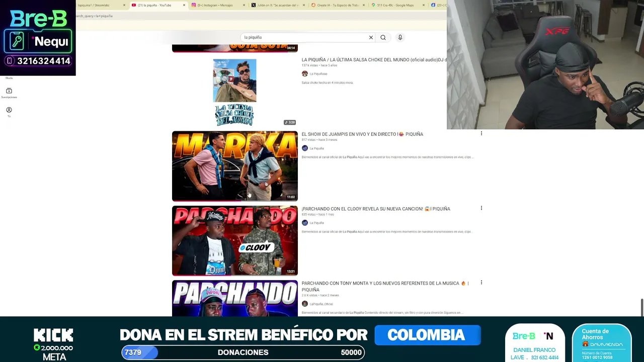The height and width of the screenshot is (362, 644).
Task: Start voice search with the microphone icon
Action: (400, 37)
